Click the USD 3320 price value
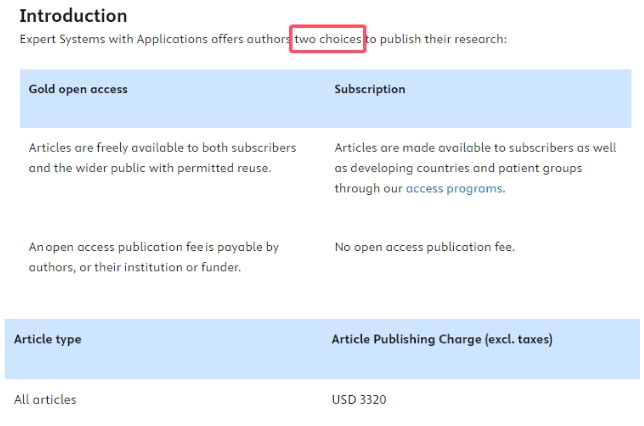The image size is (644, 426). tap(359, 400)
